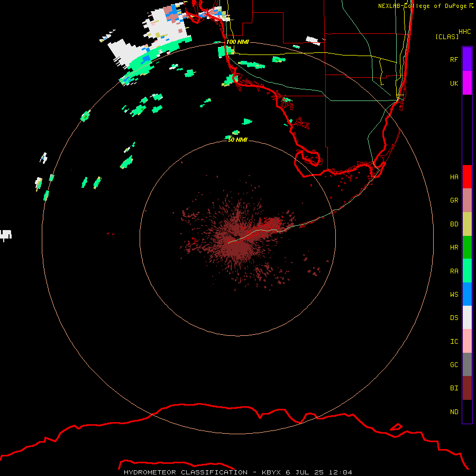Click the RA rain legend swatch
The image size is (476, 476).
pyautogui.click(x=467, y=271)
